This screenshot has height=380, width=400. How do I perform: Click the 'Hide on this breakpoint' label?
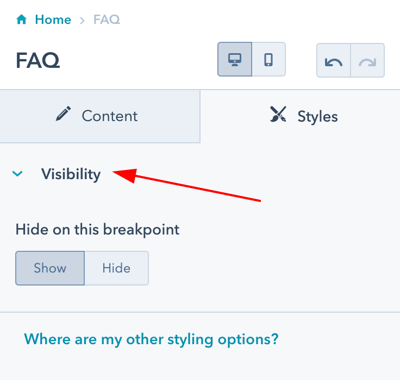(x=97, y=230)
